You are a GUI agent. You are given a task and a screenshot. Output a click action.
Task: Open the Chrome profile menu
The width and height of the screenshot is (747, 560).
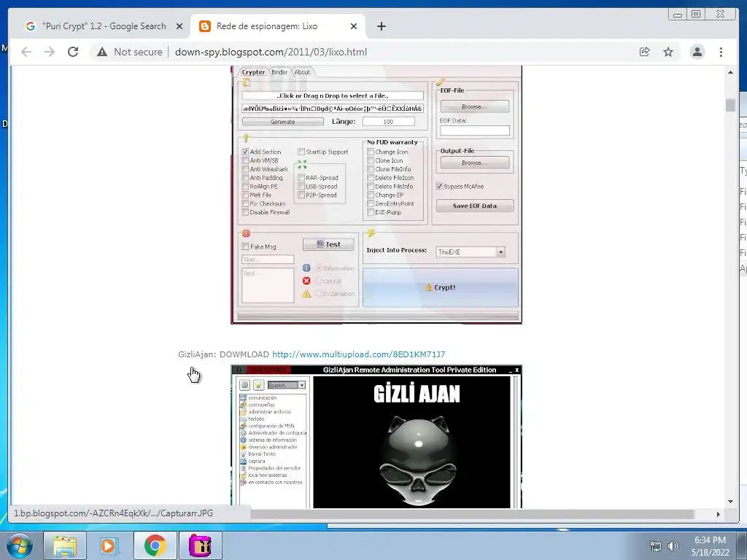[x=697, y=52]
